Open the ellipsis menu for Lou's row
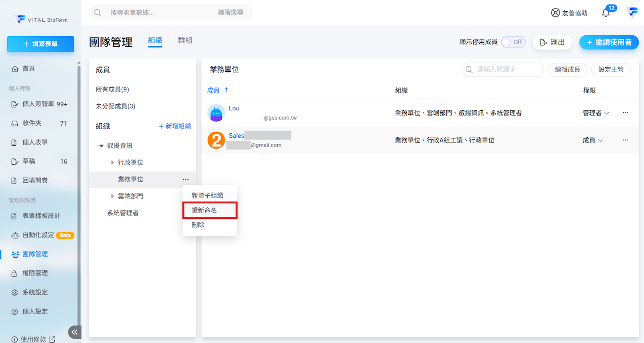This screenshot has width=644, height=343. pos(625,113)
